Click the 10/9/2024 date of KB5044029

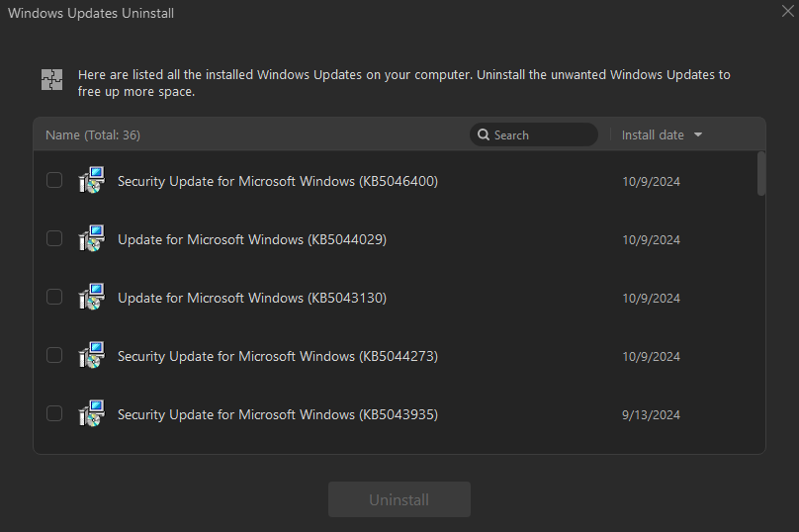[x=652, y=240]
